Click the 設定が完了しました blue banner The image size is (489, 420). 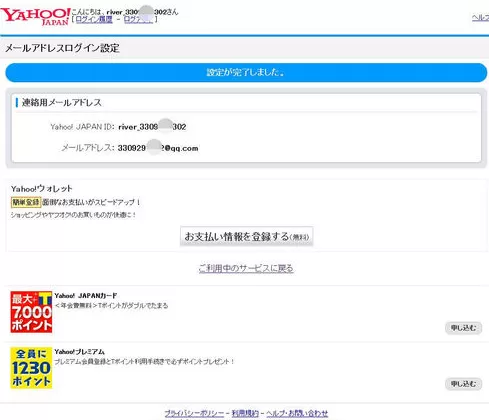coord(246,72)
